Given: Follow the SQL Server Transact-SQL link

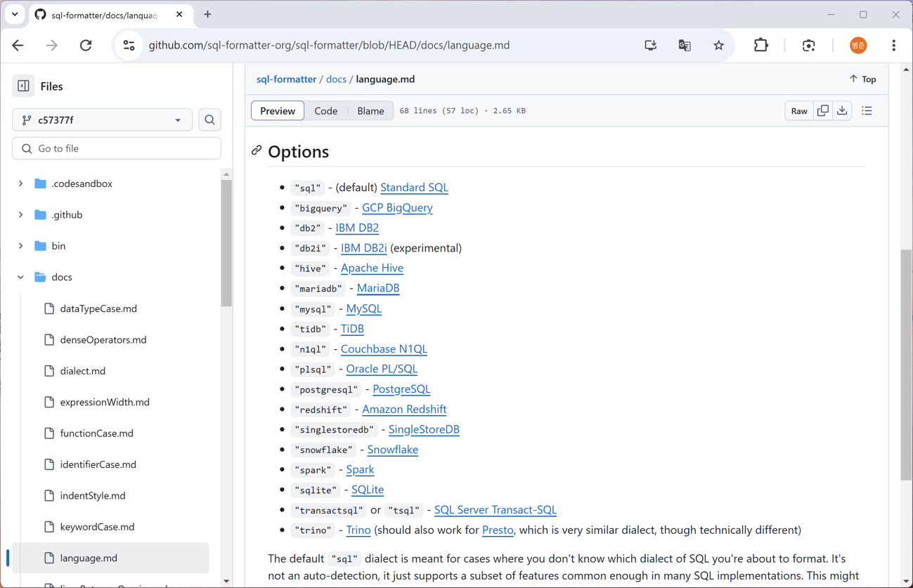Looking at the screenshot, I should click(x=496, y=510).
